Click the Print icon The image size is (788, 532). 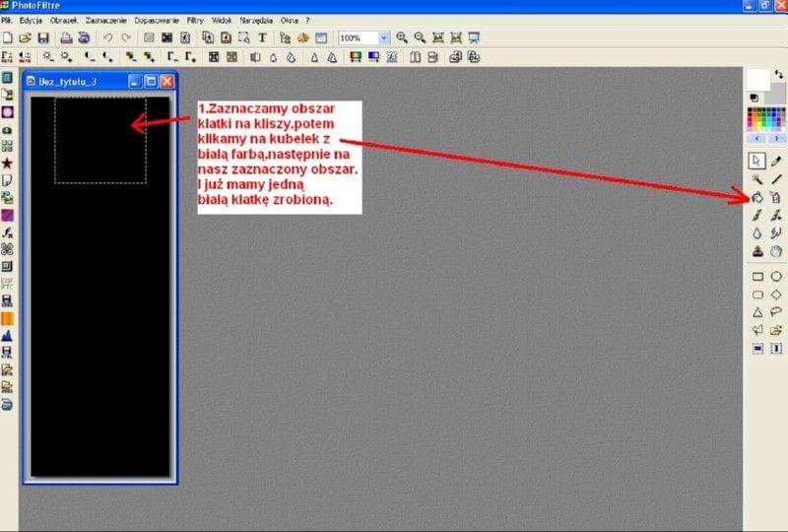pos(66,37)
